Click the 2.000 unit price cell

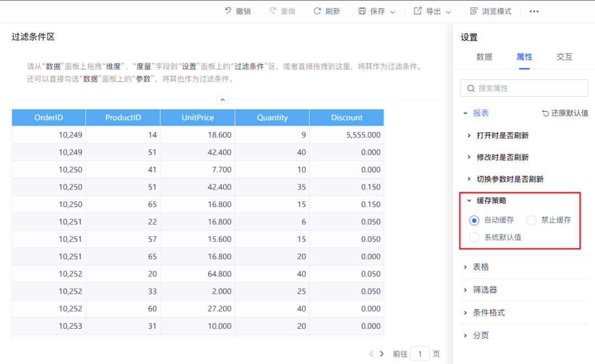pos(198,291)
